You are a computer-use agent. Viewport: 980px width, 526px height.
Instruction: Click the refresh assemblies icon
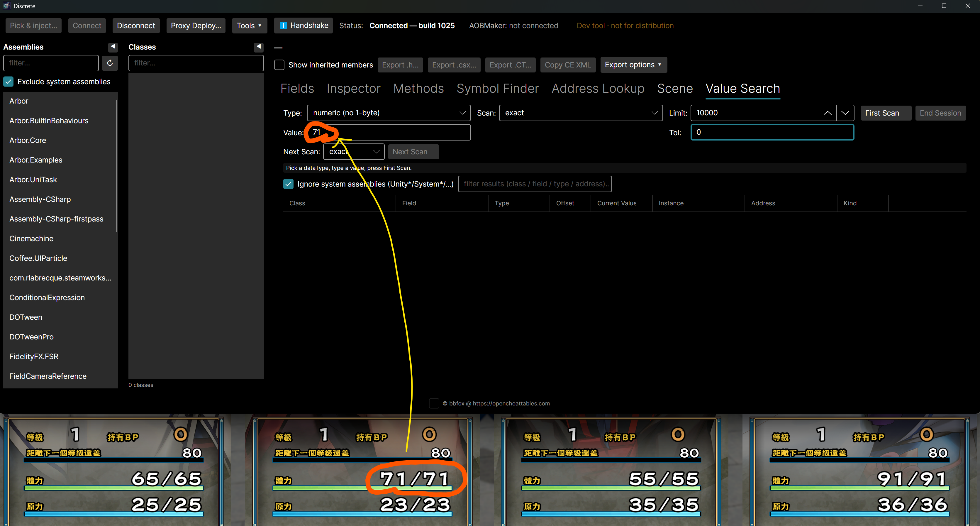pos(110,63)
